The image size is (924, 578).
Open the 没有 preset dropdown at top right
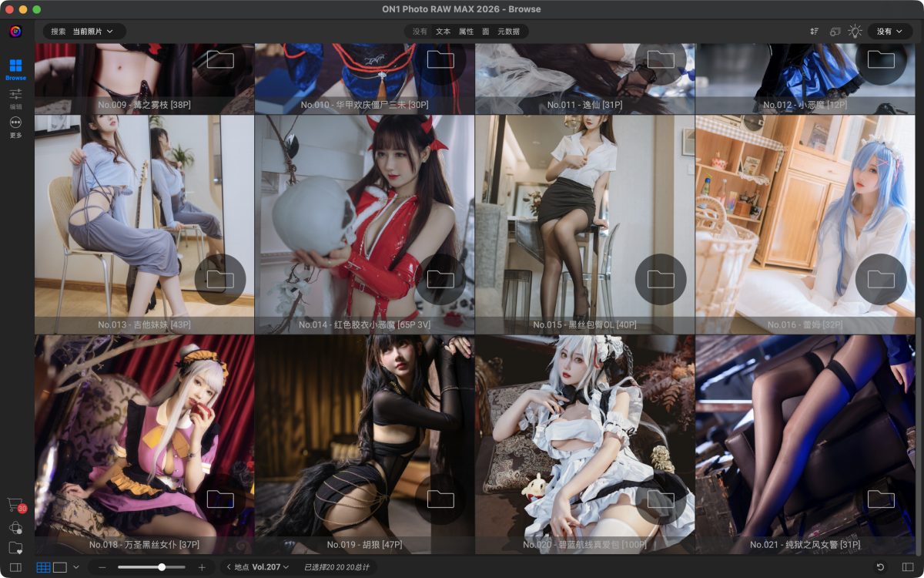[x=889, y=32]
